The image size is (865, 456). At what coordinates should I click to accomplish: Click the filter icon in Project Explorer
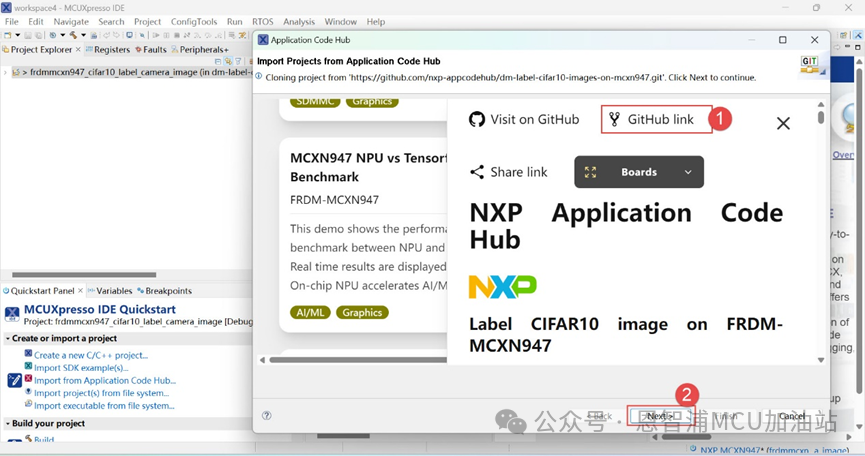tap(238, 62)
